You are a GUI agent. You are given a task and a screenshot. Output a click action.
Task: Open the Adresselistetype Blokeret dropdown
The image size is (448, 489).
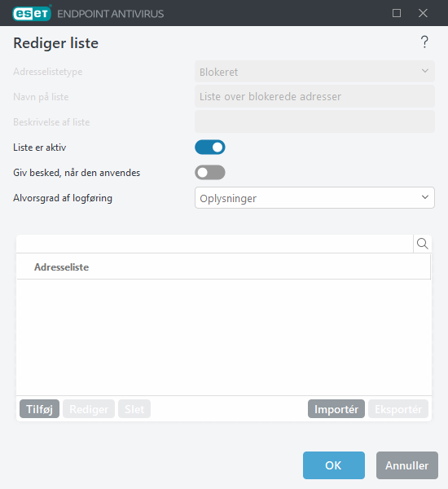(314, 72)
